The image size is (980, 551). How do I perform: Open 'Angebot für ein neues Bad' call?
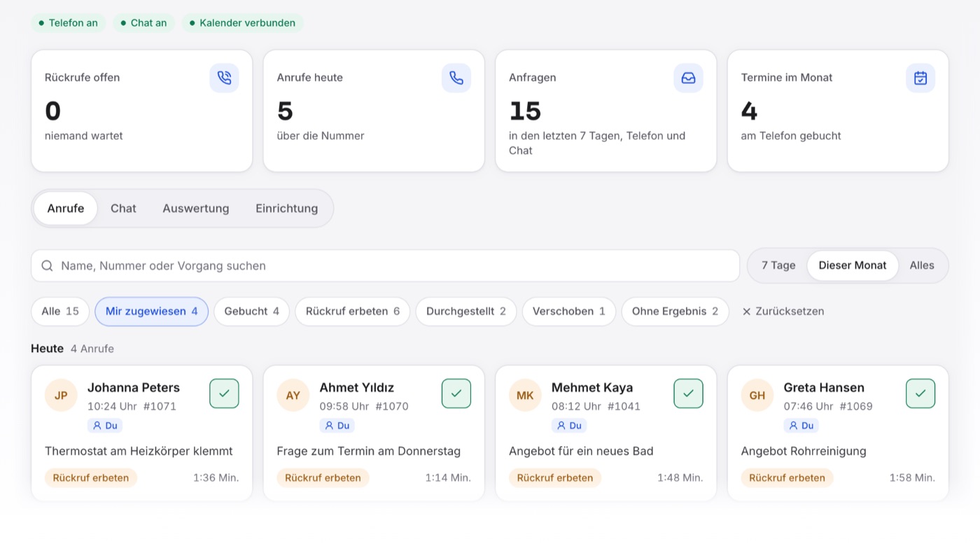[x=581, y=452]
